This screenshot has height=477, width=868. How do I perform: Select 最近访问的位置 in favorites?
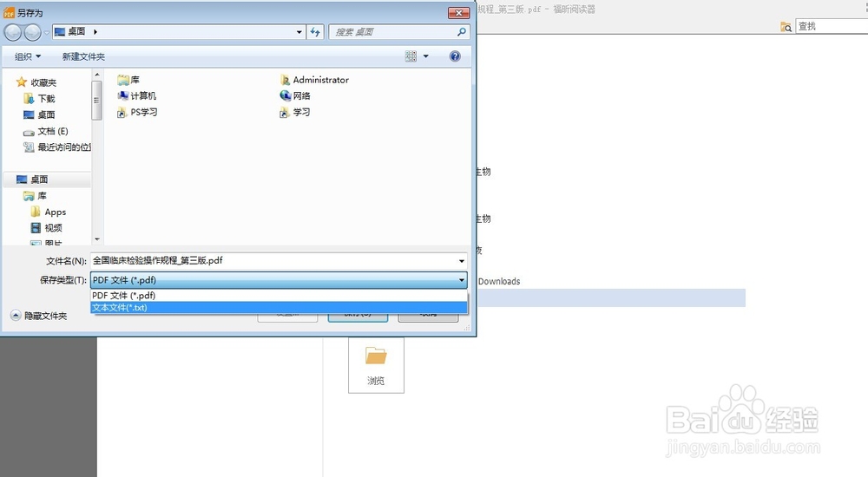57,147
